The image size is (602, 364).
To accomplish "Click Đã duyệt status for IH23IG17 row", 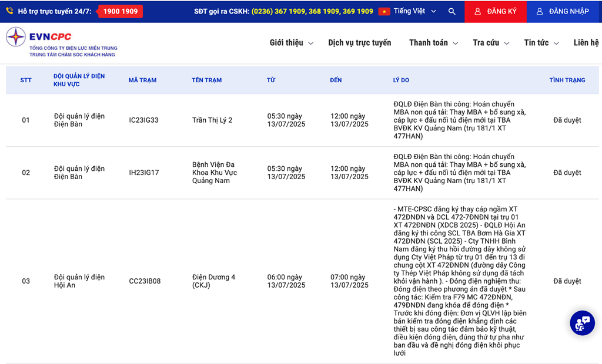I will coord(567,173).
